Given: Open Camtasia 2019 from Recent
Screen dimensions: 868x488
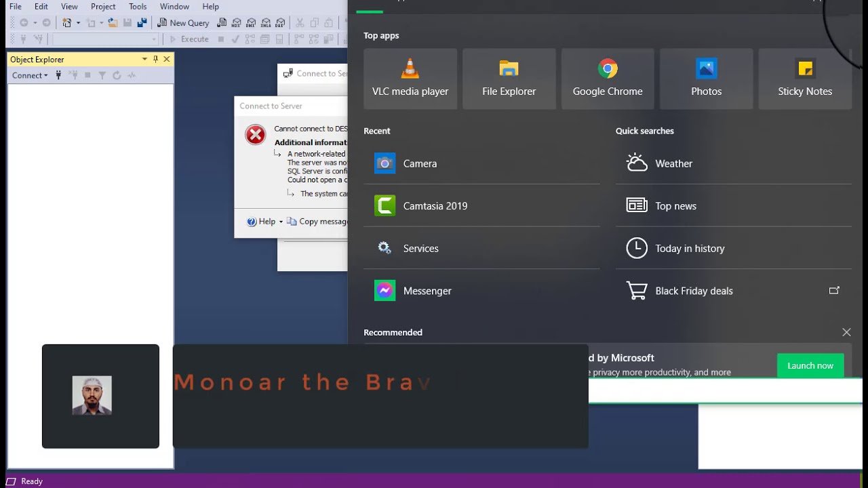Looking at the screenshot, I should [481, 206].
